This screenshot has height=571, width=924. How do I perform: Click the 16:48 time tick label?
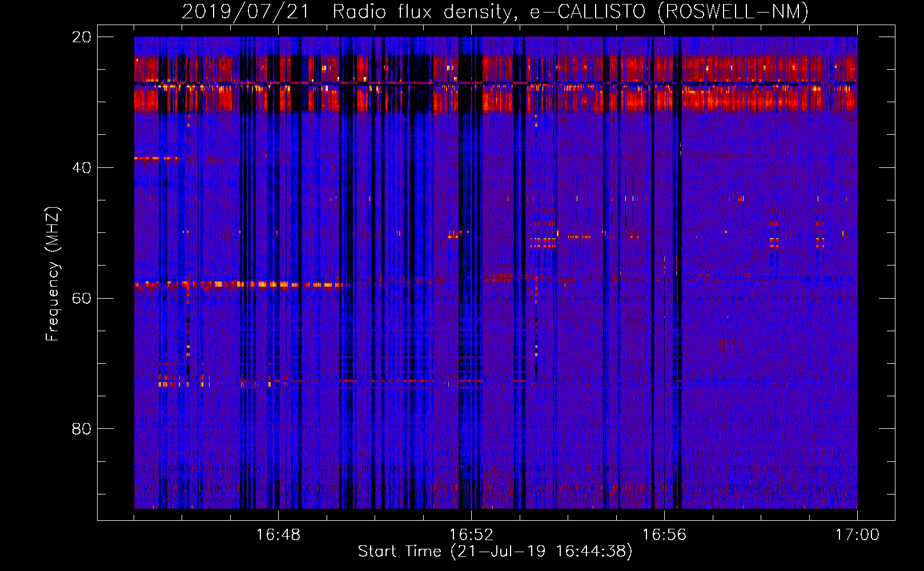pos(278,535)
